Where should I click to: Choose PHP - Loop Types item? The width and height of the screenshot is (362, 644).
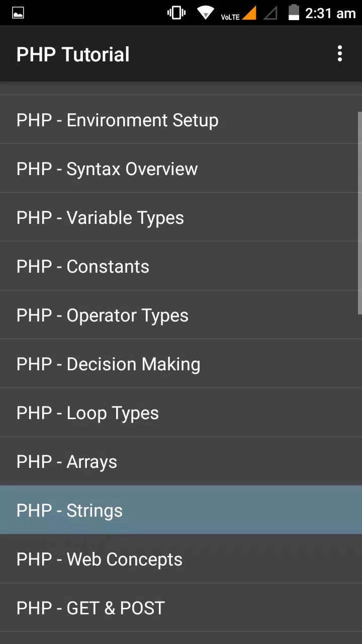pos(181,413)
